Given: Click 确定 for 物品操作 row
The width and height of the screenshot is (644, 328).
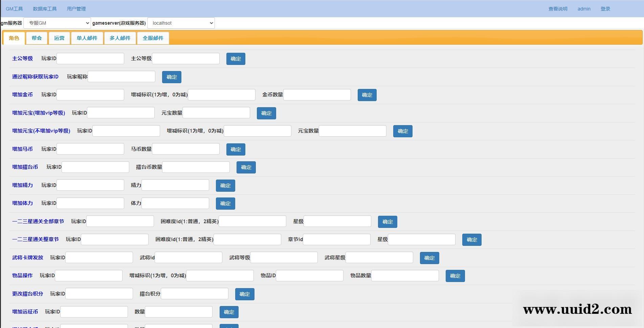Looking at the screenshot, I should pos(455,276).
